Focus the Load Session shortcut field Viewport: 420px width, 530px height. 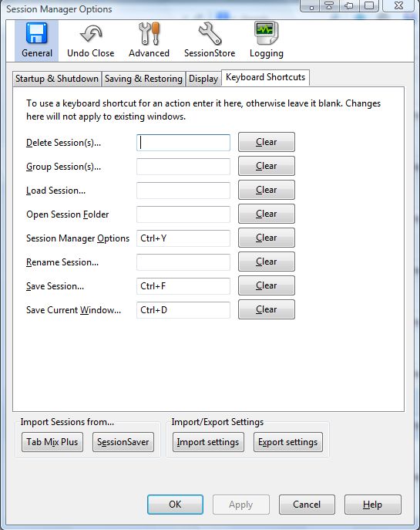(183, 191)
